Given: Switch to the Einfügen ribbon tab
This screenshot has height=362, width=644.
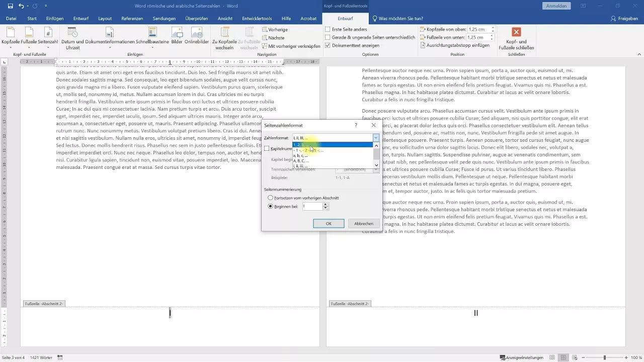Looking at the screenshot, I should coord(54,18).
